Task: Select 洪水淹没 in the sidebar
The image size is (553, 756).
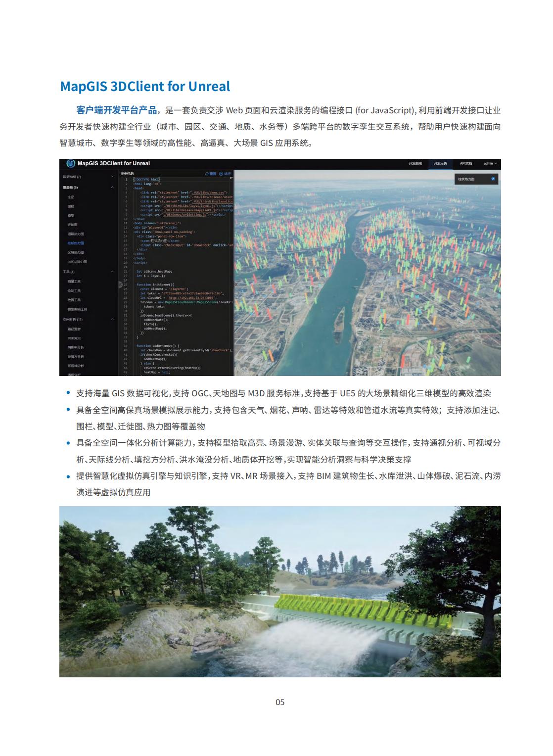Action: (74, 338)
